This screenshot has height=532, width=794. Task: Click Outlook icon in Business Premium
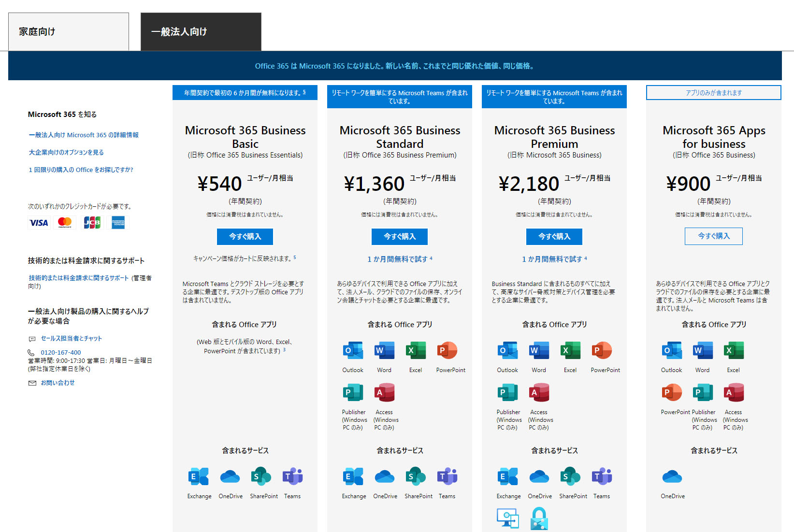click(507, 350)
